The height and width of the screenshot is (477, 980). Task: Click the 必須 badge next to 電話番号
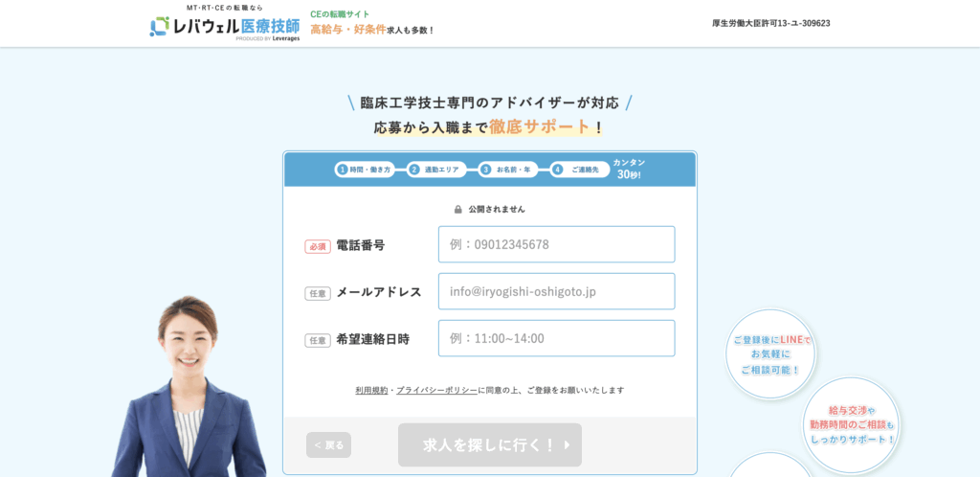[318, 246]
